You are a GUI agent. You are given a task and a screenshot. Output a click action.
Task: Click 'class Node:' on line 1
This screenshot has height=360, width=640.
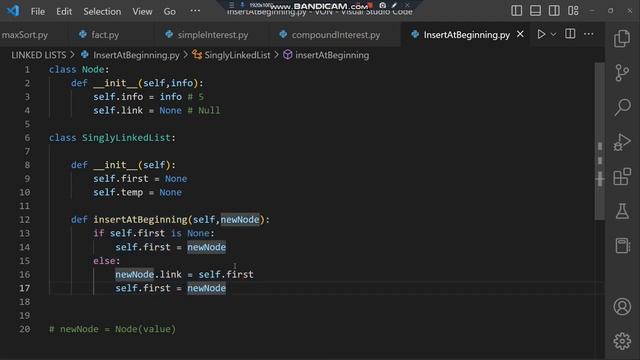pos(79,69)
